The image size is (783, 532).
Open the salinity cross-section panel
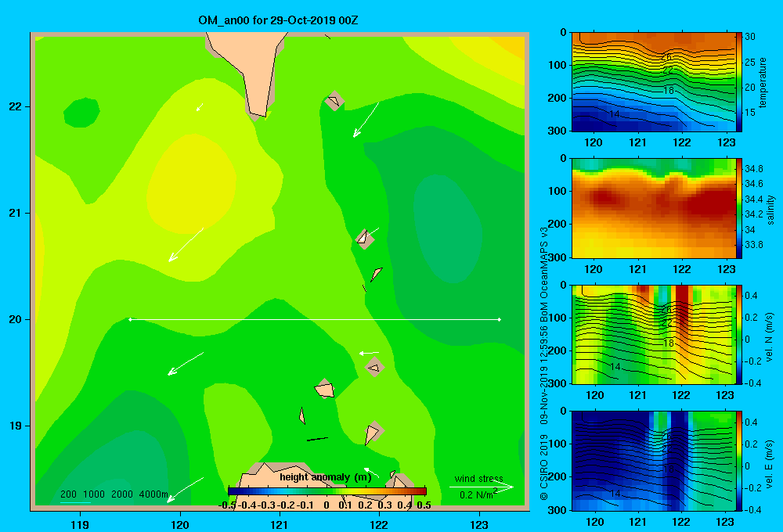654,208
